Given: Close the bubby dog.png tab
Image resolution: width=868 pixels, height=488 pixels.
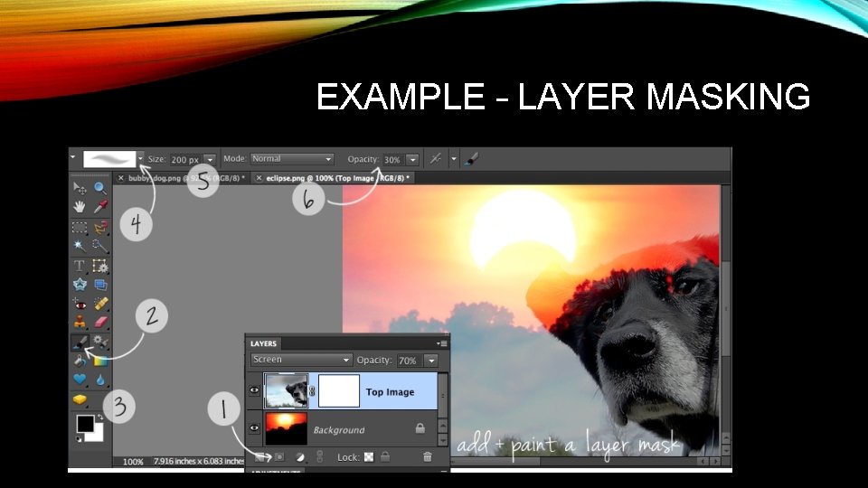Looking at the screenshot, I should (x=120, y=178).
